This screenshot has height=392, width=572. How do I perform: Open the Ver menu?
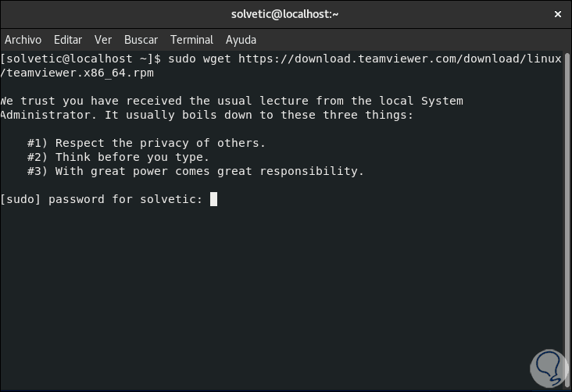[103, 40]
